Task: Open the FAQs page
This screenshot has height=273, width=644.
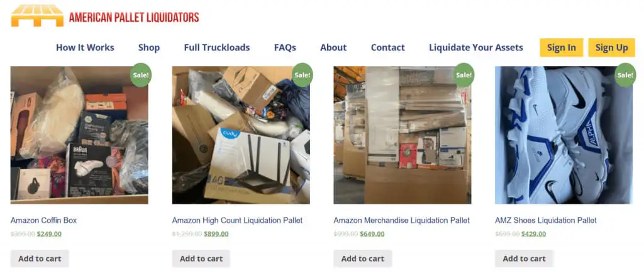Action: pos(285,48)
